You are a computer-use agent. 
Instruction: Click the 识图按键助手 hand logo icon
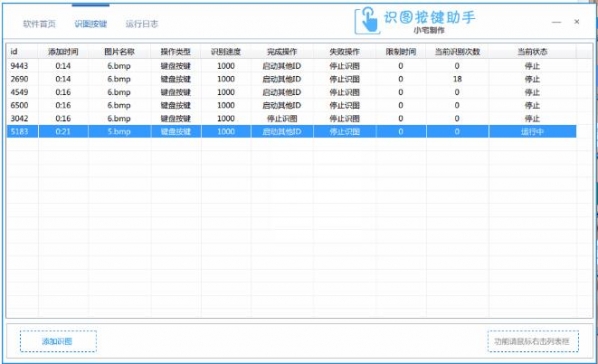(367, 21)
